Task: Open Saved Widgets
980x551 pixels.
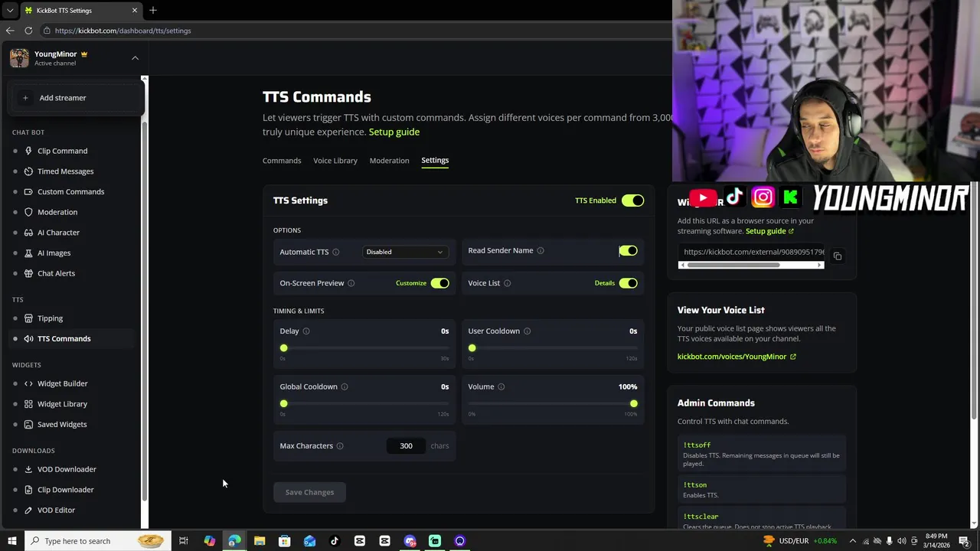Action: click(62, 424)
